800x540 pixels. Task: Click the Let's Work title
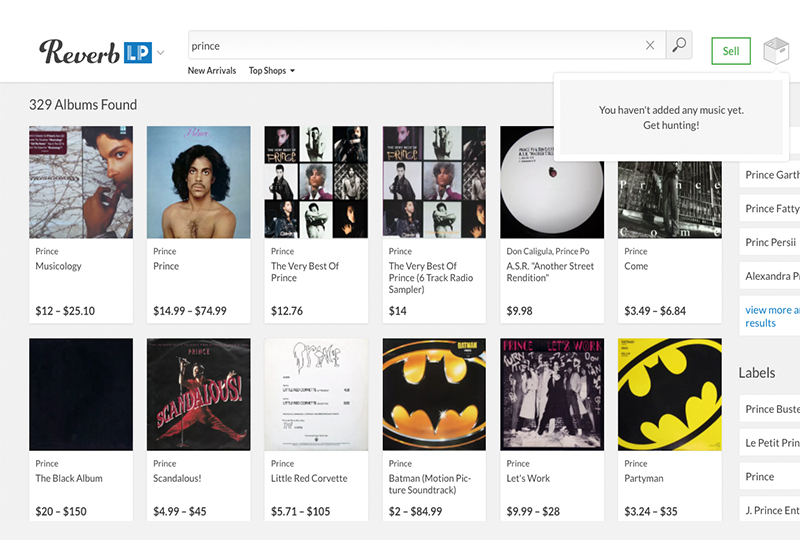[x=528, y=478]
